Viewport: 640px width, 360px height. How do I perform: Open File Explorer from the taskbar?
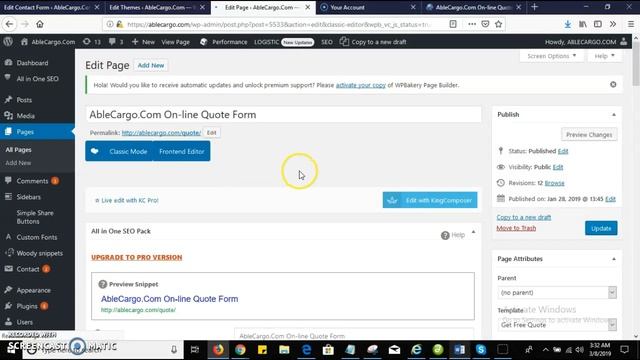(284, 349)
